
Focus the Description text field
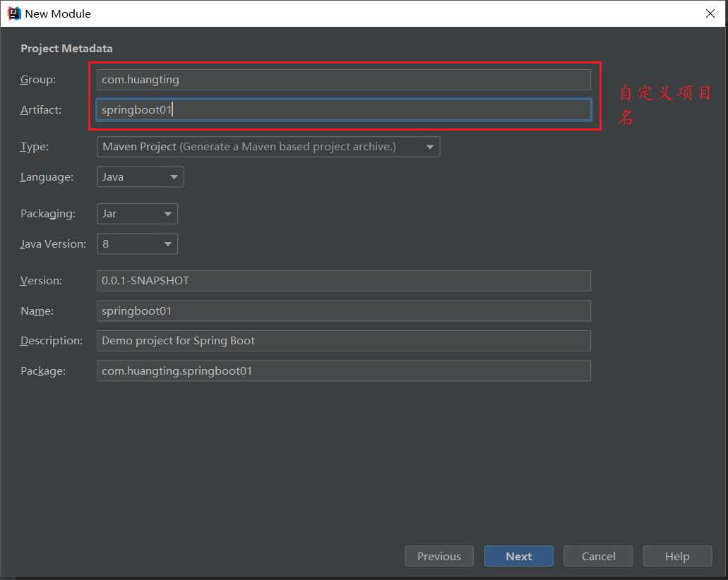click(343, 341)
